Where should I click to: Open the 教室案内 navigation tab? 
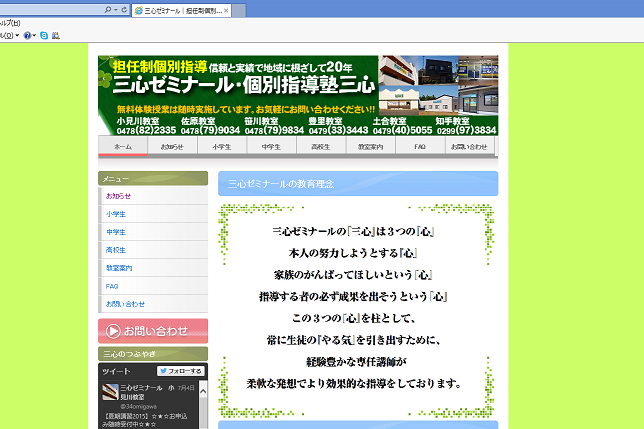[370, 147]
